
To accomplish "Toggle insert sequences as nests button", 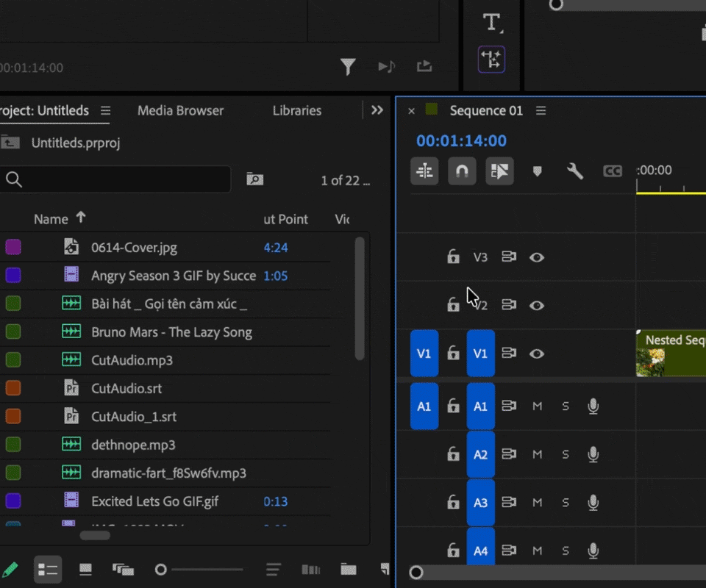I will (424, 171).
